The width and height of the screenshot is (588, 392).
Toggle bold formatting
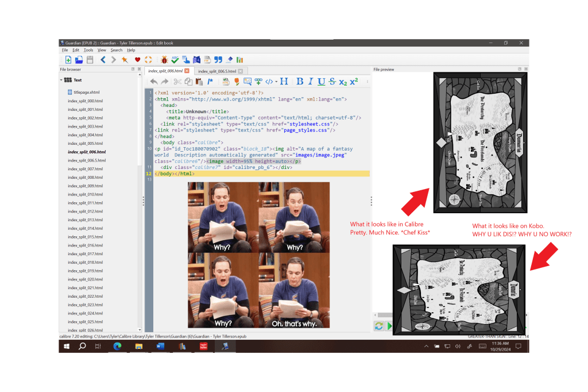[299, 82]
